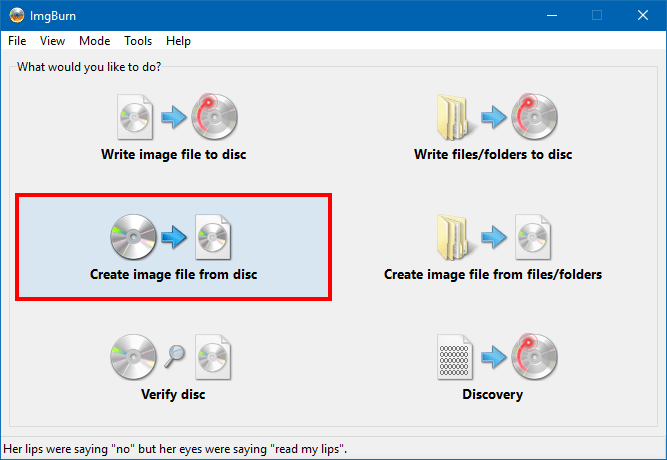Open the Tools menu
The width and height of the screenshot is (667, 460).
138,41
